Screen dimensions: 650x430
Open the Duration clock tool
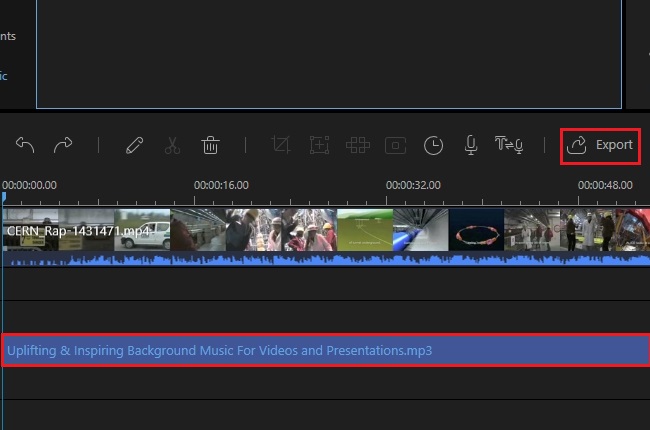(x=433, y=146)
